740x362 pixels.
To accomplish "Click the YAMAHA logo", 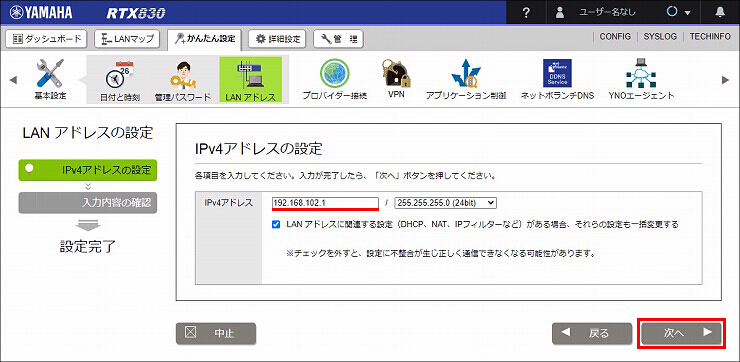I will pos(41,13).
